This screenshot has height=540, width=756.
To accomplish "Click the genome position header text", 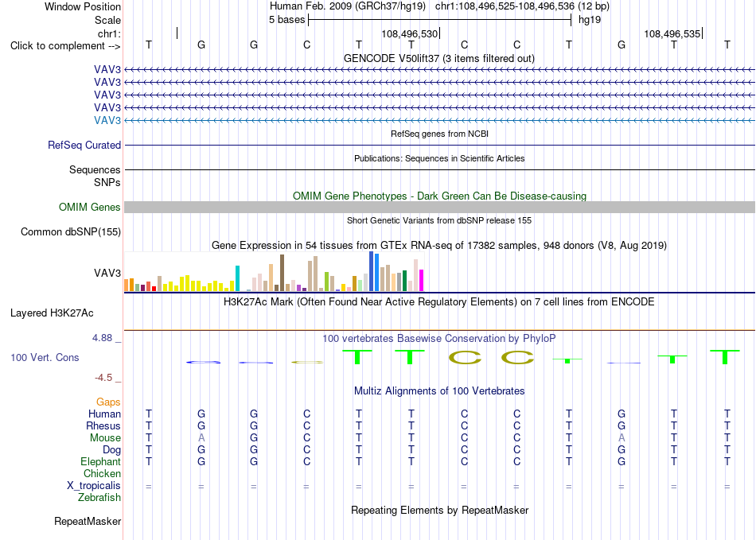I will pyautogui.click(x=439, y=6).
